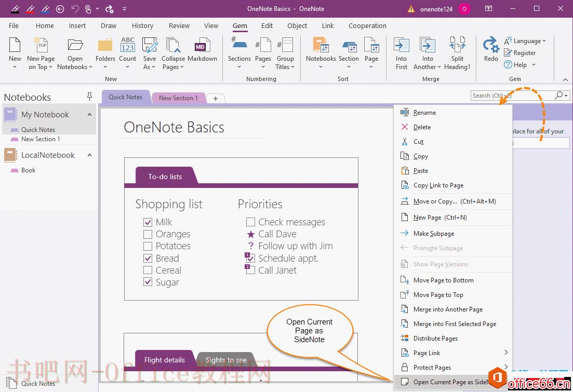This screenshot has height=392, width=573.
Task: Click the Count ABC 123 icon
Action: pyautogui.click(x=128, y=45)
